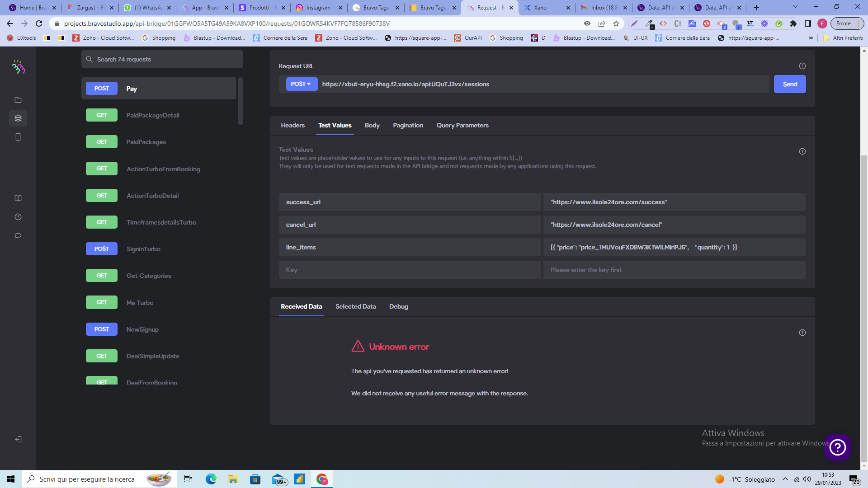Open the sidebar help circle icon
868x488 pixels.
click(x=18, y=217)
